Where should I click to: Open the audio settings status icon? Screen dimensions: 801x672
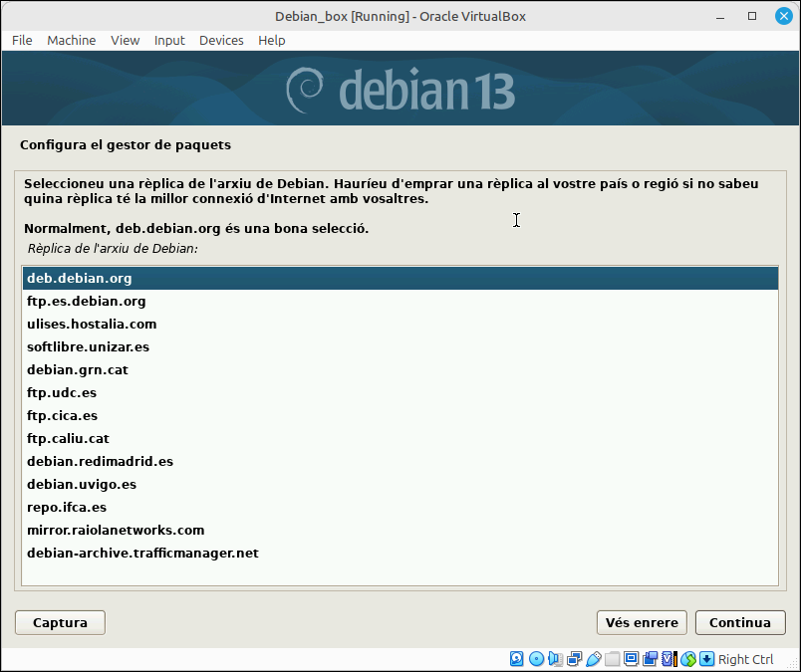click(555, 659)
